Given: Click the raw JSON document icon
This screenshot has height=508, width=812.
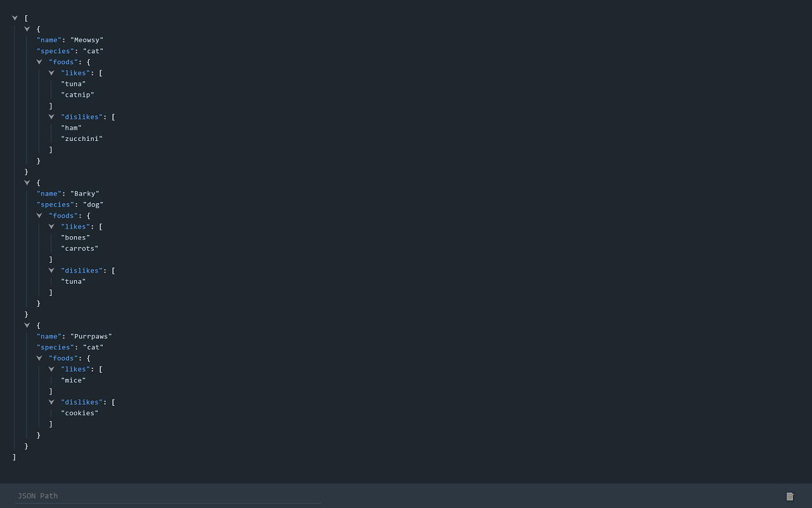Looking at the screenshot, I should click(790, 496).
